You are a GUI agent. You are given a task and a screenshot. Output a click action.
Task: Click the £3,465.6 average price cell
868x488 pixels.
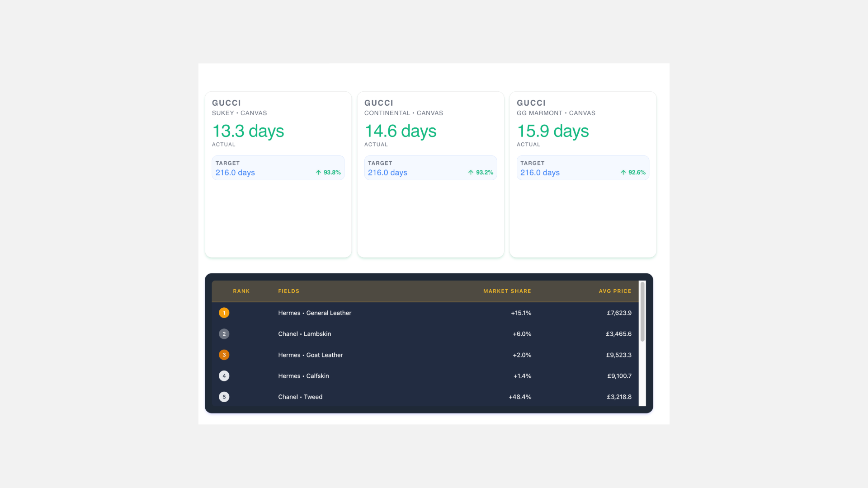(x=618, y=334)
